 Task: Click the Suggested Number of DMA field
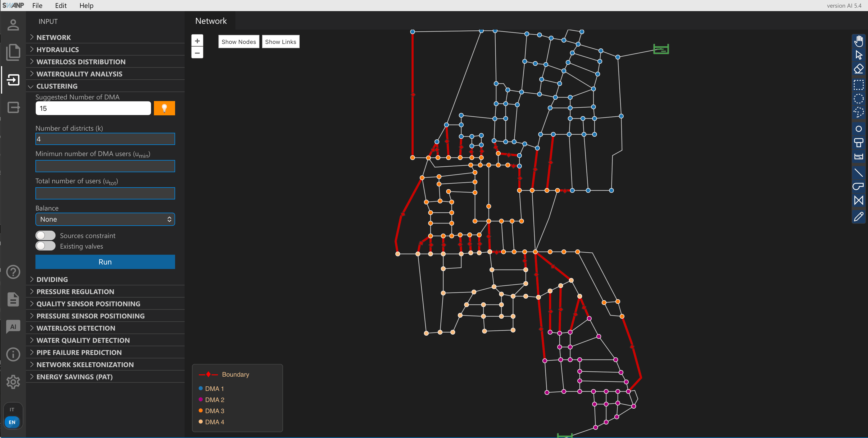93,108
